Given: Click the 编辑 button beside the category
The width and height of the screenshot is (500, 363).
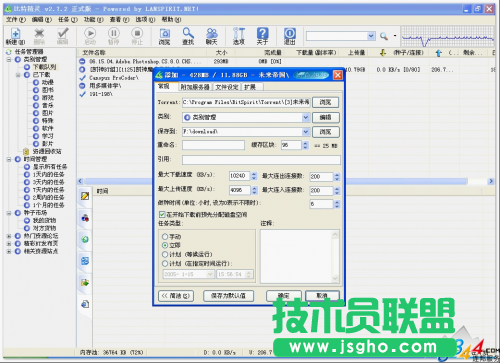Looking at the screenshot, I should [325, 117].
